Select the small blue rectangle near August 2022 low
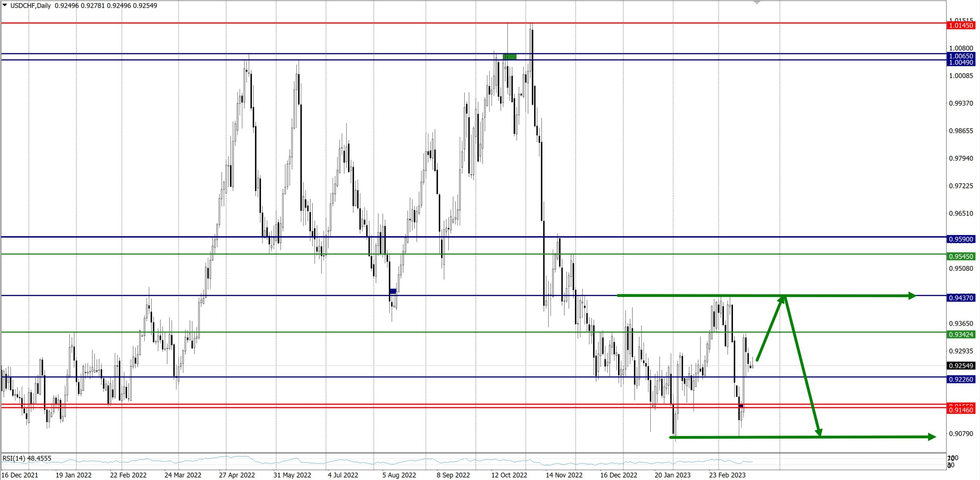980x480 pixels. [393, 291]
